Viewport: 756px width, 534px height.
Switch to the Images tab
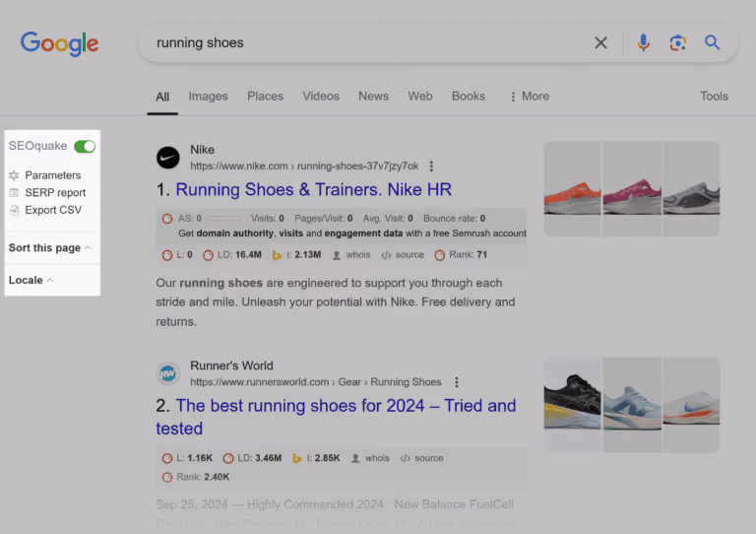pyautogui.click(x=209, y=97)
